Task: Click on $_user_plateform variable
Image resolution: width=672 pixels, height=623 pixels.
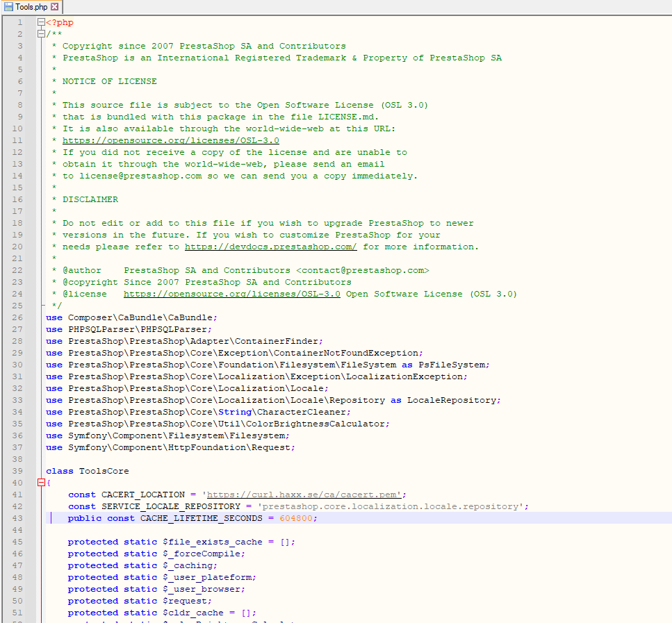Action: pyautogui.click(x=206, y=576)
